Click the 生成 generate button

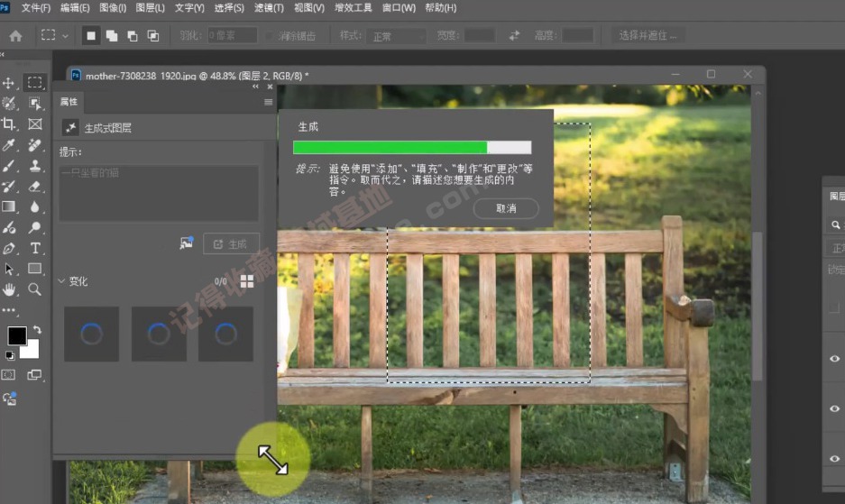click(x=231, y=244)
